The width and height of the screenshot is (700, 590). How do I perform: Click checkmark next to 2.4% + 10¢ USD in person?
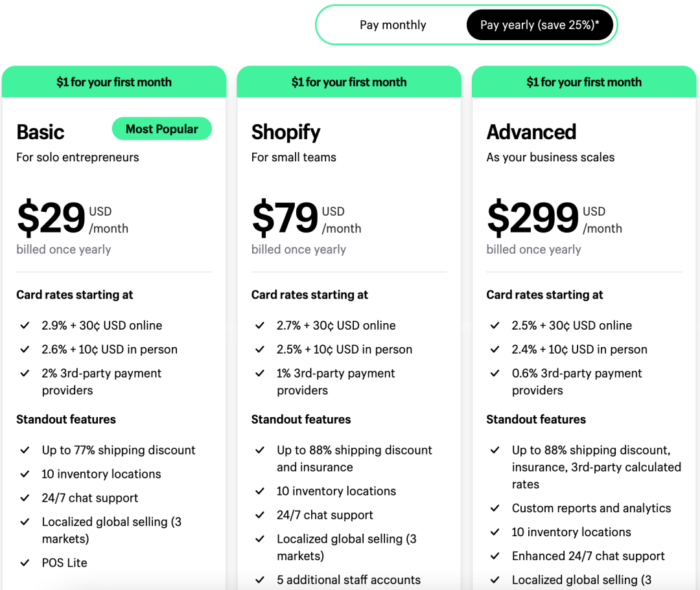click(x=495, y=349)
